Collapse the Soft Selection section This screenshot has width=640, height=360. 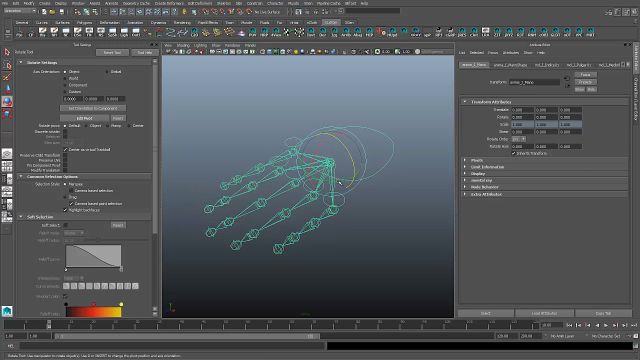pos(21,217)
